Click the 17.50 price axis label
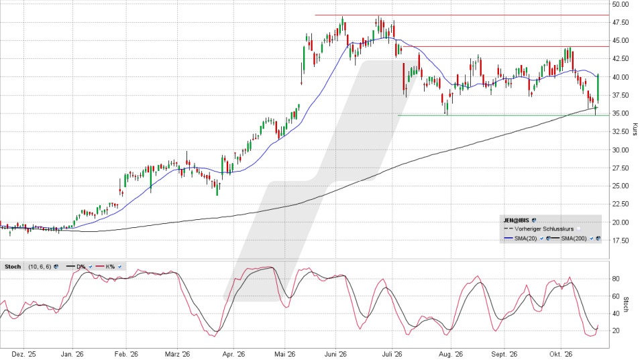The width and height of the screenshot is (644, 362). pos(620,241)
